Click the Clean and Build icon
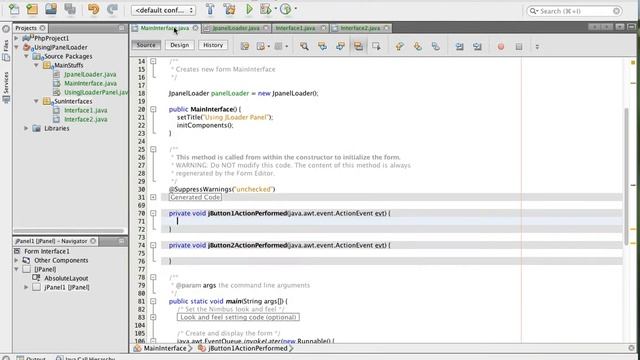Viewport: 640px width, 360px height. 229,9
